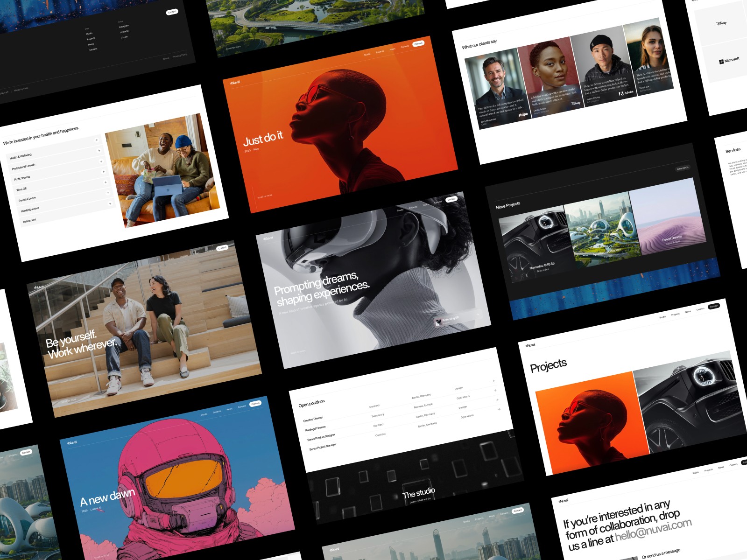Click the Disney logo tile in the clients grid
The image size is (747, 560).
(x=721, y=23)
